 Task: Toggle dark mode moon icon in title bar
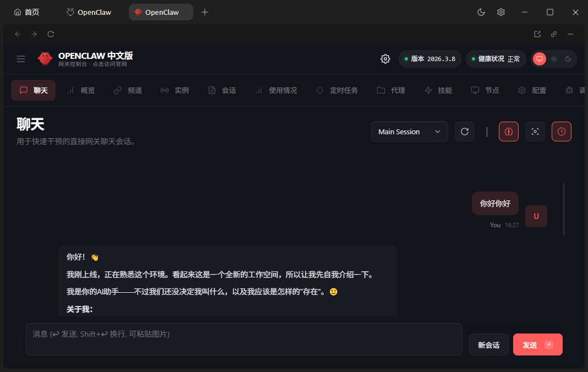coord(481,12)
